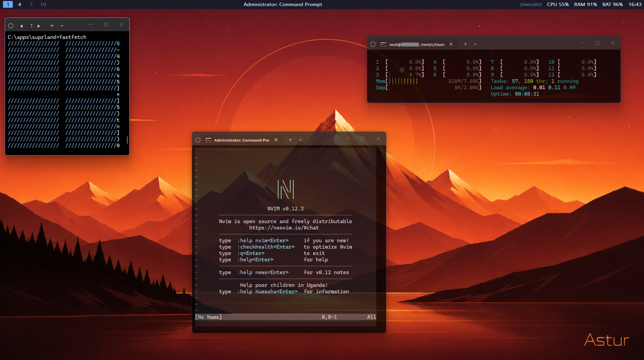Screen dimensions: 644x360
Task: Click the ':checkhealth<Enter>' command text
Action: coord(266,247)
